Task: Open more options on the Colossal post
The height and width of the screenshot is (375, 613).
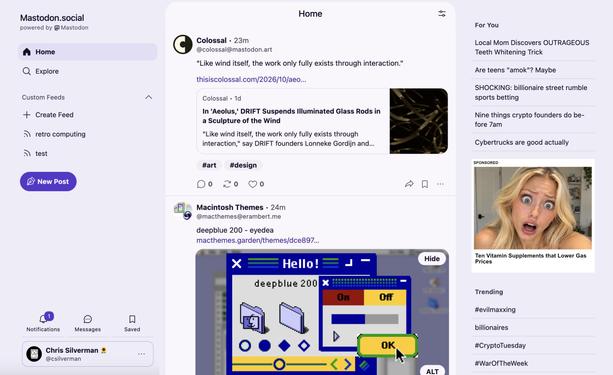Action: [x=440, y=184]
